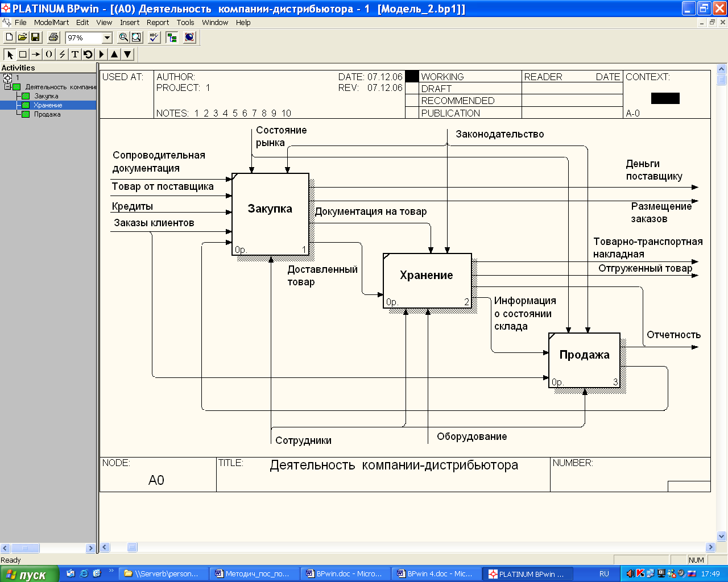Select the Pointer tool
The height and width of the screenshot is (582, 728).
tap(10, 55)
